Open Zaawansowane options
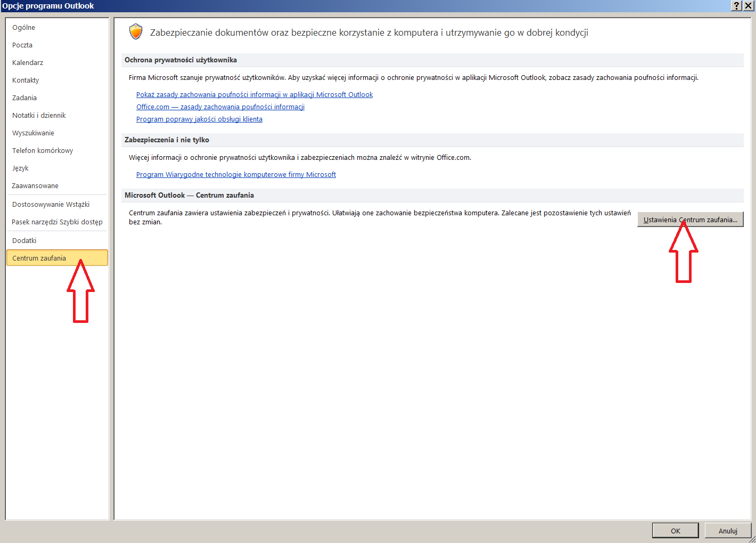 click(57, 185)
